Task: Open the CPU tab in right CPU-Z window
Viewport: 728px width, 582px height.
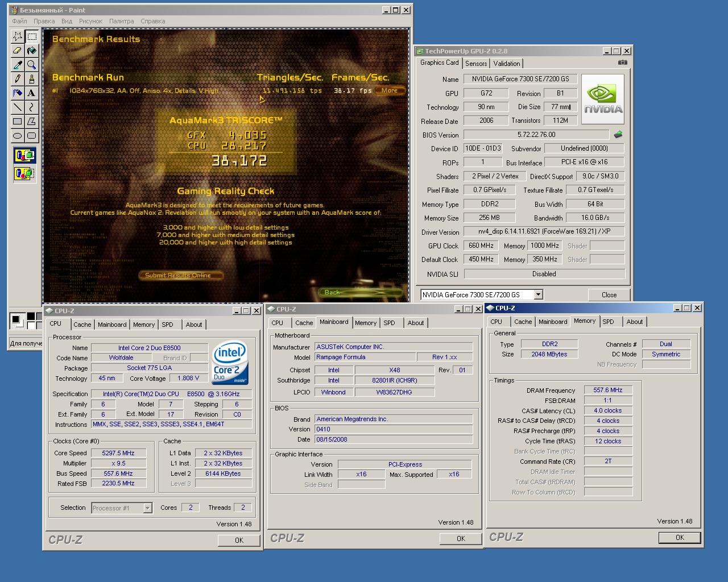Action: [x=496, y=322]
